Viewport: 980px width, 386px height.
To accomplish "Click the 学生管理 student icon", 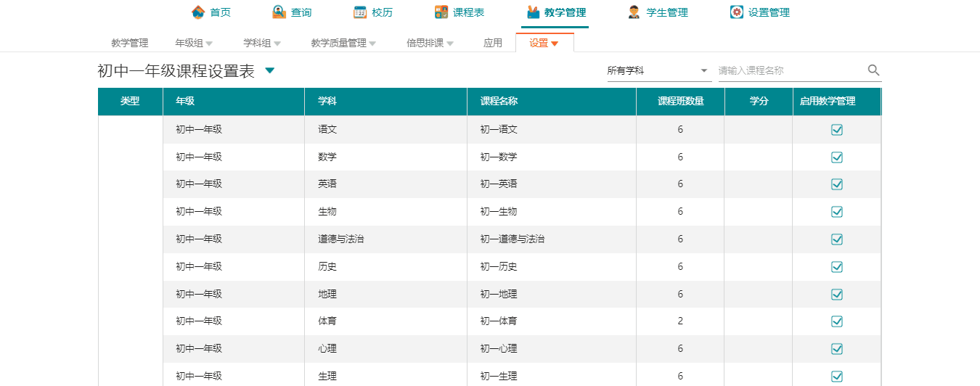I will click(x=634, y=12).
